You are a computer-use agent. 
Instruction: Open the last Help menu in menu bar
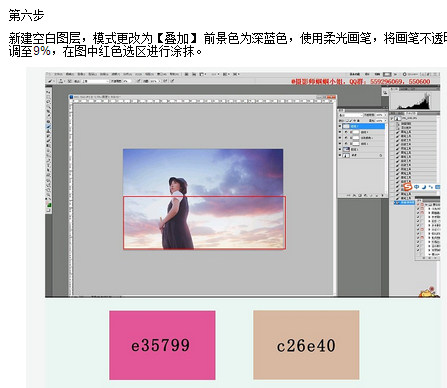[x=174, y=74]
